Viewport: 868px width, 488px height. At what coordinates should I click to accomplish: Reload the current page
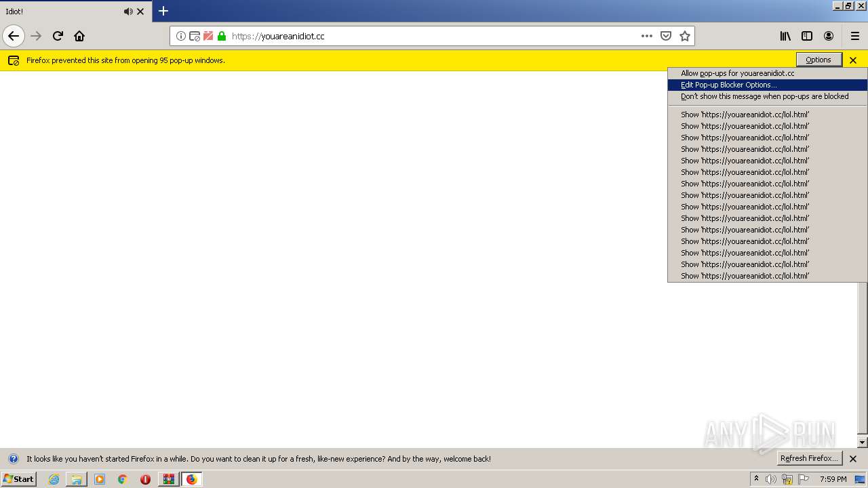pyautogui.click(x=58, y=36)
